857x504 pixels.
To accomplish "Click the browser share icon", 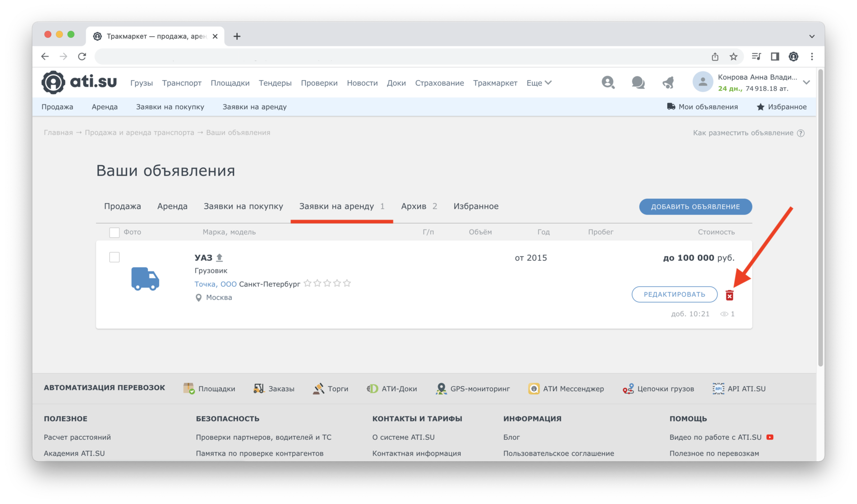I will 715,57.
